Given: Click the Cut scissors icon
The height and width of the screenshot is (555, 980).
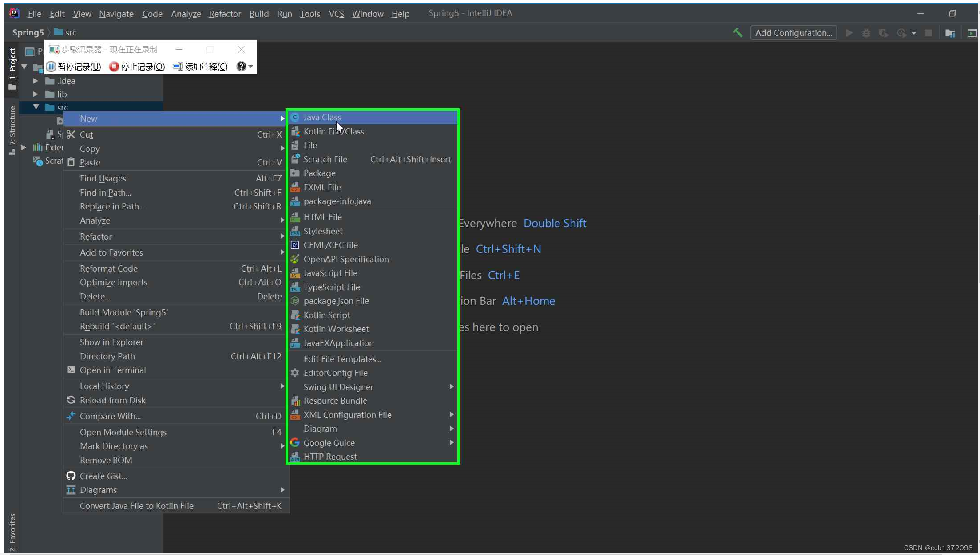Looking at the screenshot, I should pos(71,134).
